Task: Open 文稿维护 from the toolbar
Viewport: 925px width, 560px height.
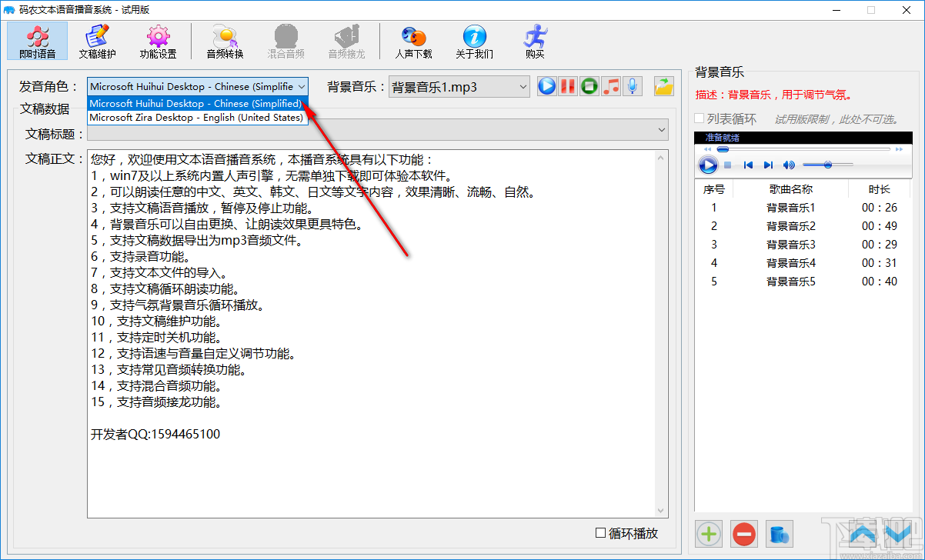Action: [97, 42]
